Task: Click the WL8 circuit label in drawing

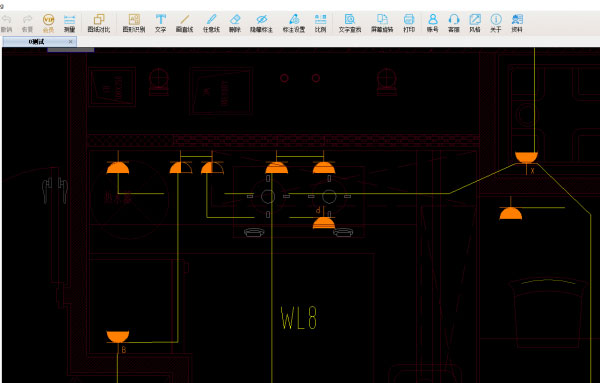Action: 299,318
